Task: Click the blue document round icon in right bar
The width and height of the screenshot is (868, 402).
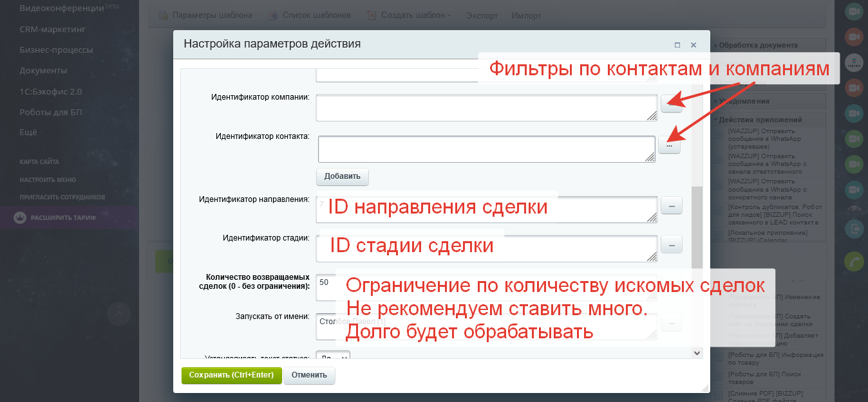Action: [854, 228]
